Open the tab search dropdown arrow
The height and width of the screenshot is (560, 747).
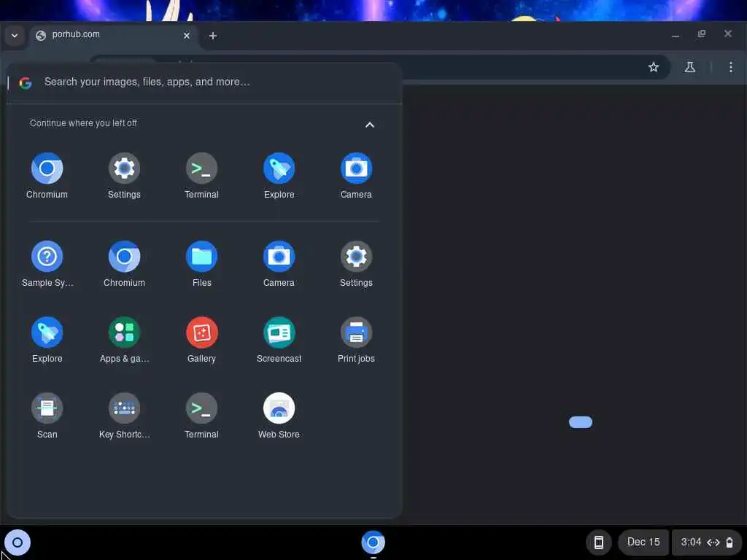coord(15,36)
